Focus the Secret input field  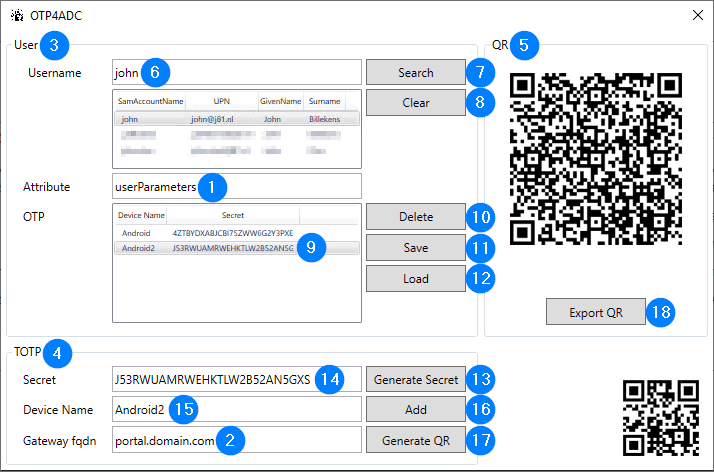pyautogui.click(x=237, y=379)
